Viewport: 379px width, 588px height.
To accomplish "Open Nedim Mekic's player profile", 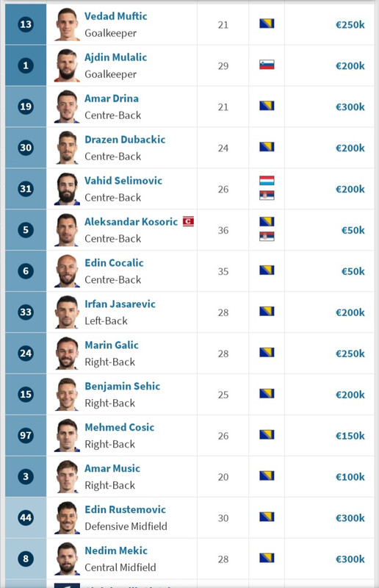I will point(116,551).
